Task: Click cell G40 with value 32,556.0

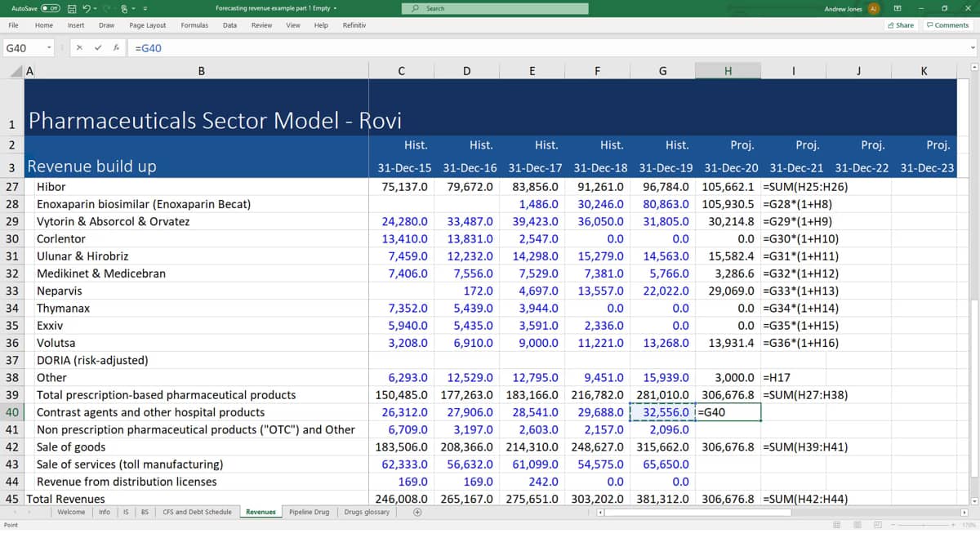Action: [x=662, y=412]
